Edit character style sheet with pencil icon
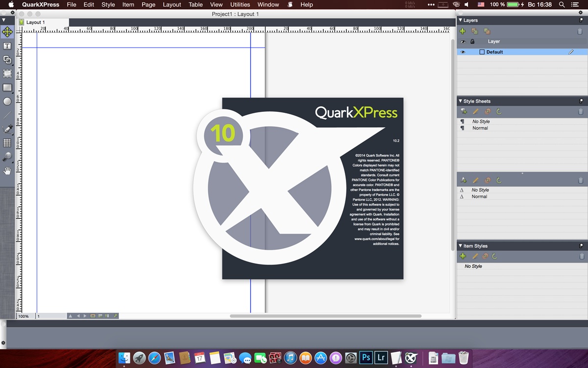This screenshot has width=588, height=368. click(x=475, y=181)
